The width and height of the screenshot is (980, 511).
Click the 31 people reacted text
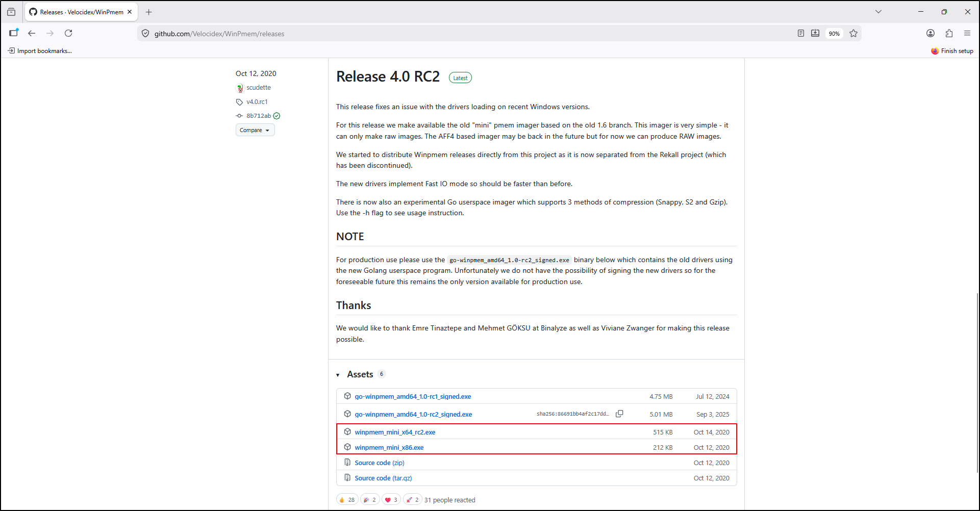(x=449, y=500)
